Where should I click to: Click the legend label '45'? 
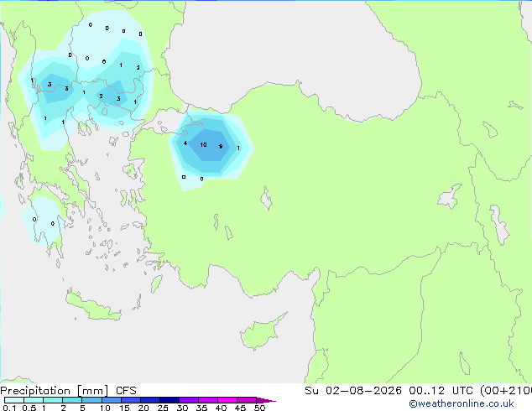[x=240, y=408]
